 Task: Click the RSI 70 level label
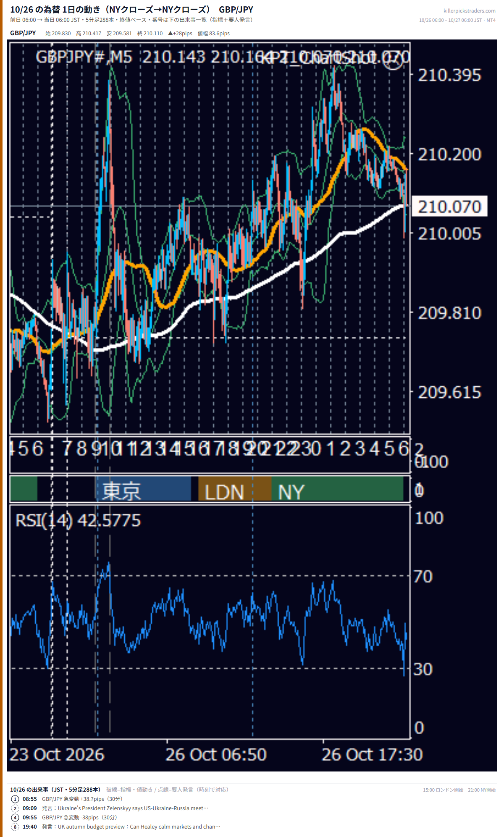click(x=423, y=576)
